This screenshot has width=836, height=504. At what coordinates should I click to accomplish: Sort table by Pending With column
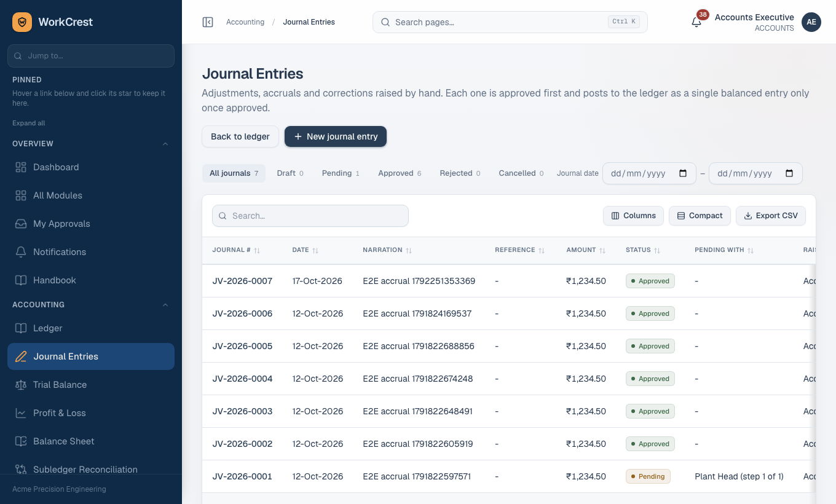click(724, 250)
